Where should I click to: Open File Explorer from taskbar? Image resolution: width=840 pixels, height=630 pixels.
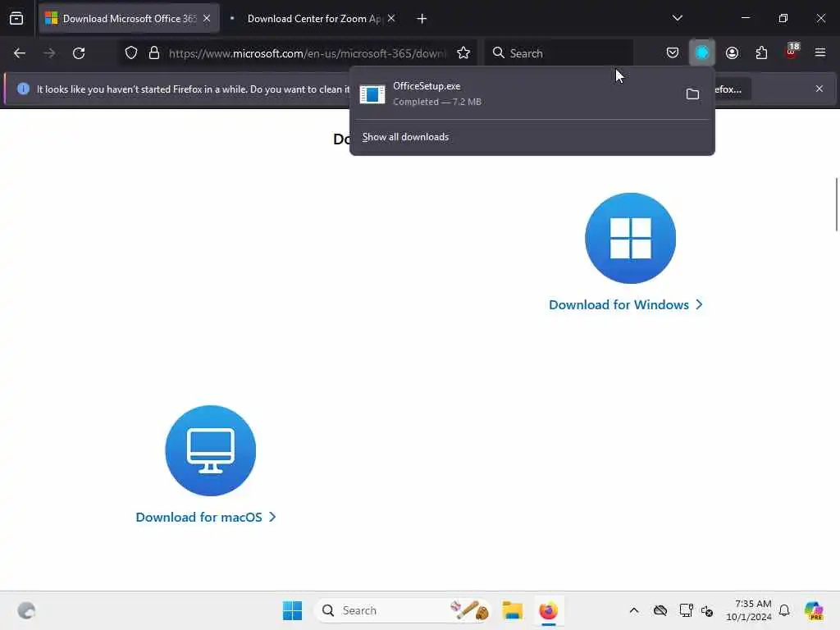[x=512, y=610]
